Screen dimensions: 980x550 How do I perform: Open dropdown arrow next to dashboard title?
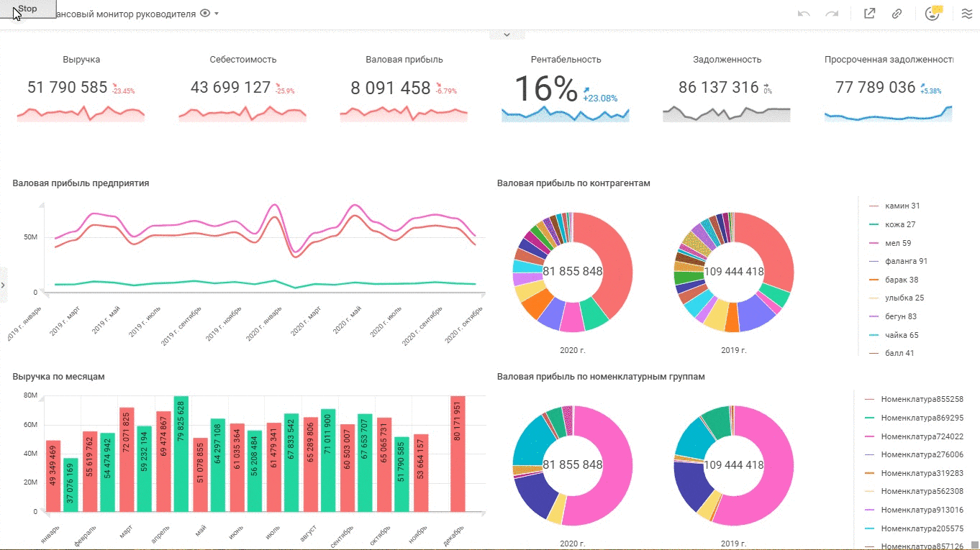[x=217, y=14]
